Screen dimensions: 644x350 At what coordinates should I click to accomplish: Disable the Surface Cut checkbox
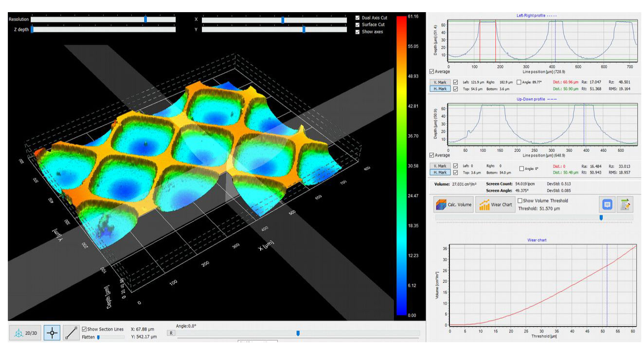(x=358, y=25)
